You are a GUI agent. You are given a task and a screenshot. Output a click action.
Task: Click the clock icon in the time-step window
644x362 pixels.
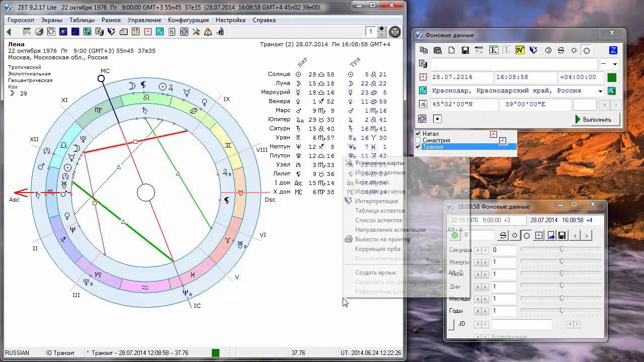click(539, 235)
